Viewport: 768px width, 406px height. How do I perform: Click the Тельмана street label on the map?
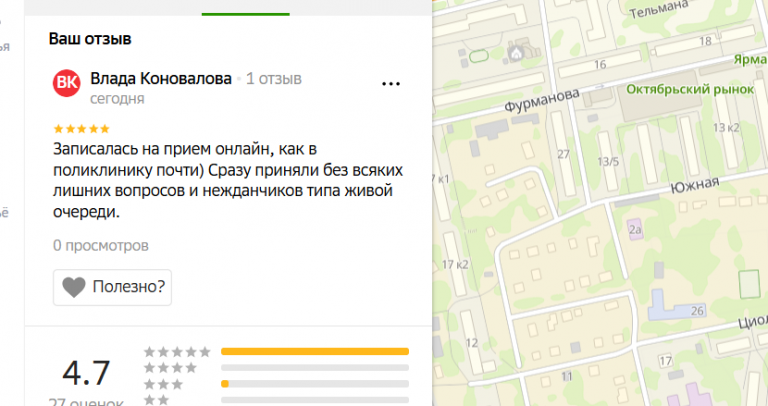[x=658, y=9]
